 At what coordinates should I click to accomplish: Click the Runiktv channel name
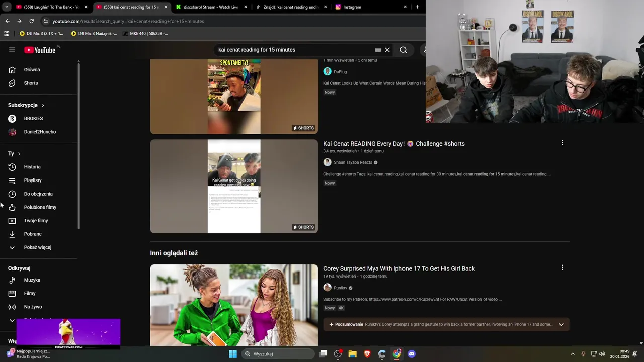coord(341,288)
